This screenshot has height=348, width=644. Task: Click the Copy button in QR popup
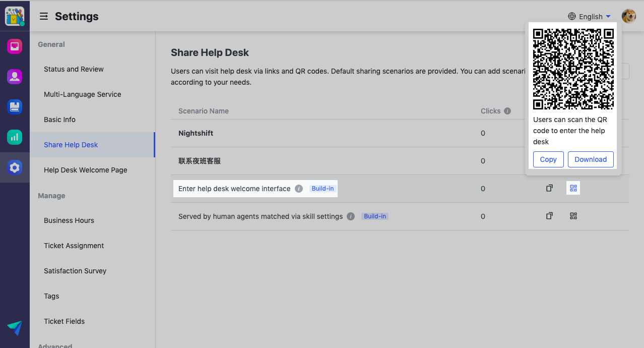pyautogui.click(x=548, y=159)
